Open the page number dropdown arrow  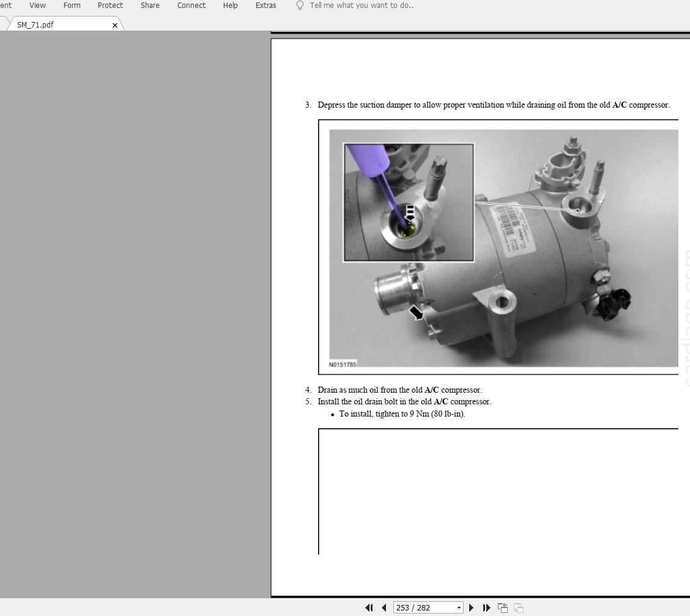459,607
